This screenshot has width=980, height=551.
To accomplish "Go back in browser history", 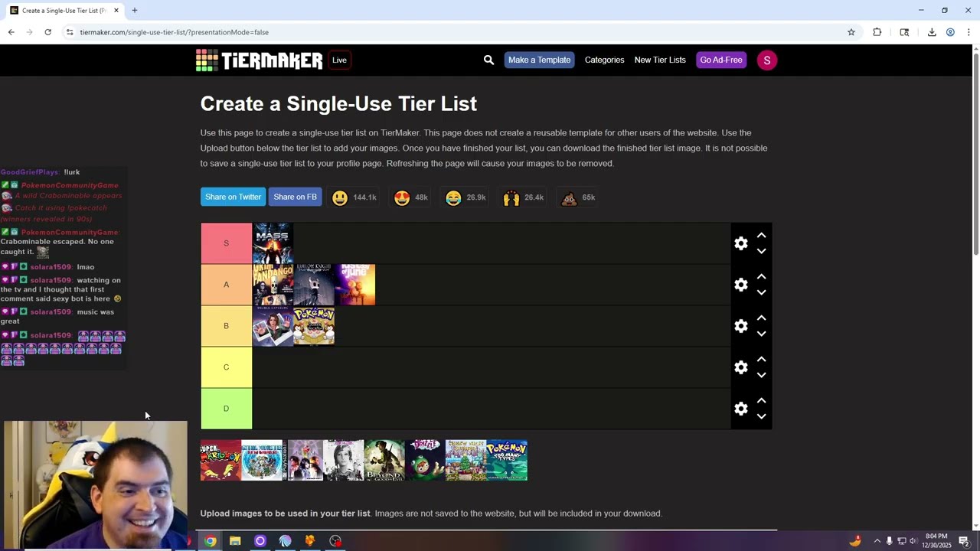I will point(11,32).
